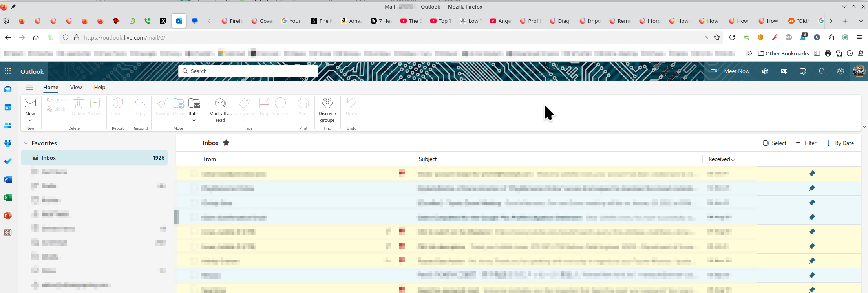Click the Outlook Search box
The image size is (868, 293).
tap(248, 71)
